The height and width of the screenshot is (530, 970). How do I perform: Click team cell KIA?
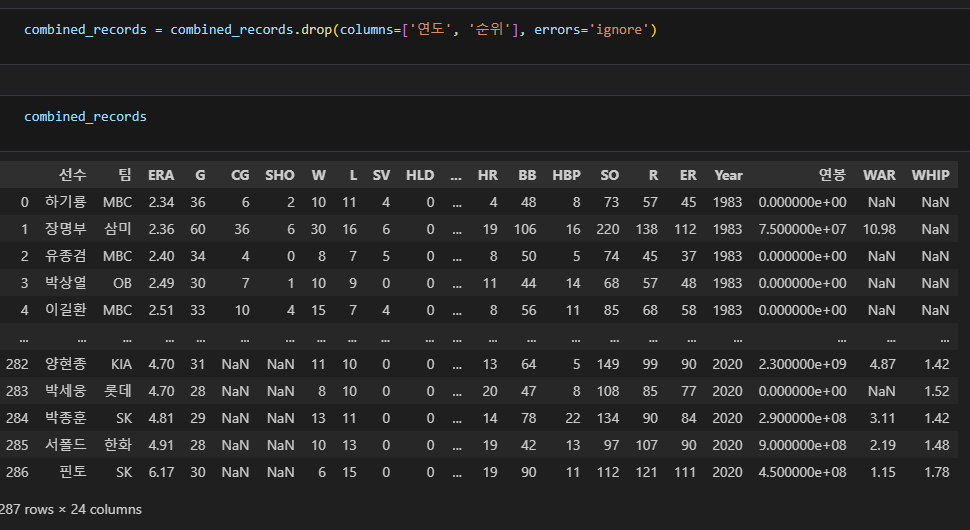(121, 364)
